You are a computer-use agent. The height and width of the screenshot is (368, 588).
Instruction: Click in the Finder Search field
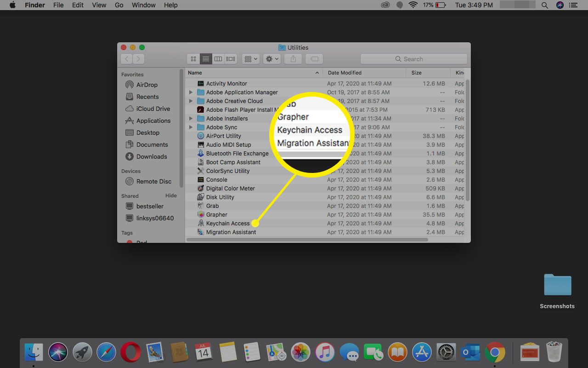point(413,59)
